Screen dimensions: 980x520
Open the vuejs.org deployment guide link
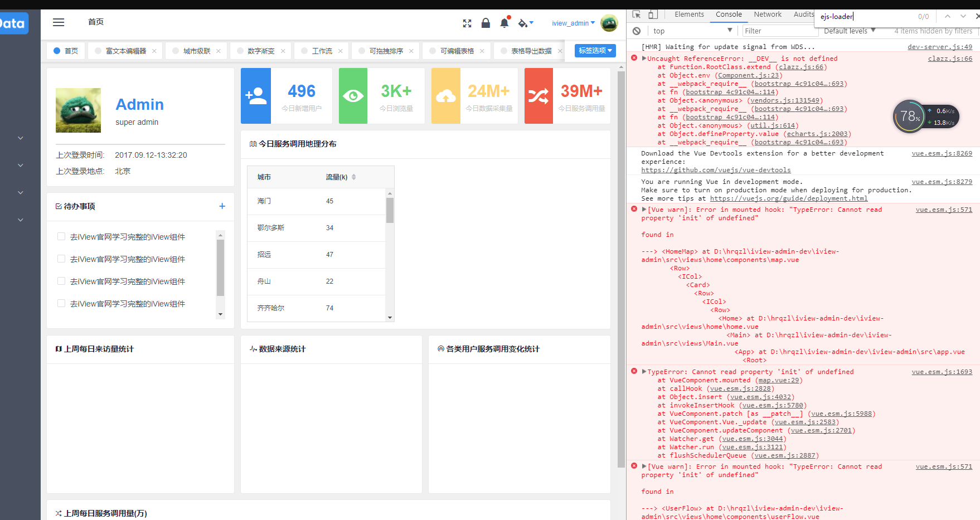click(789, 198)
